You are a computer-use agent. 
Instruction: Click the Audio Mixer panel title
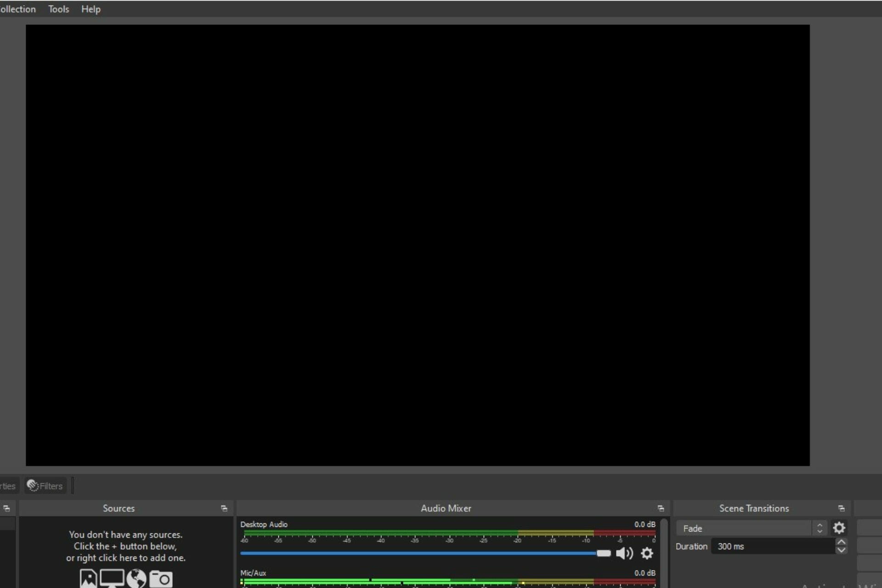(446, 508)
